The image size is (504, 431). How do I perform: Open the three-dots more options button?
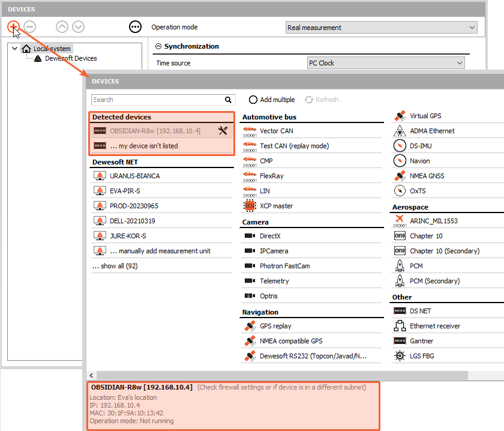coord(135,26)
